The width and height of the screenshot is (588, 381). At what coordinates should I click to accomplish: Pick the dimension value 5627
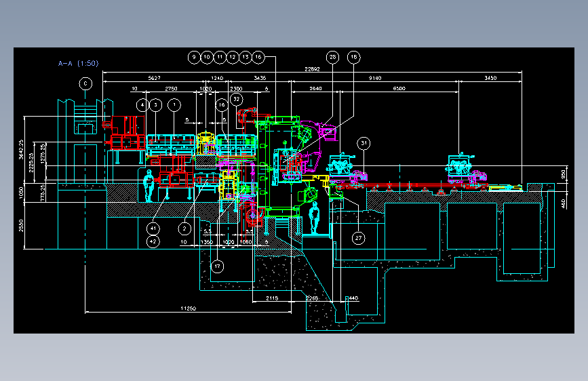pyautogui.click(x=154, y=78)
